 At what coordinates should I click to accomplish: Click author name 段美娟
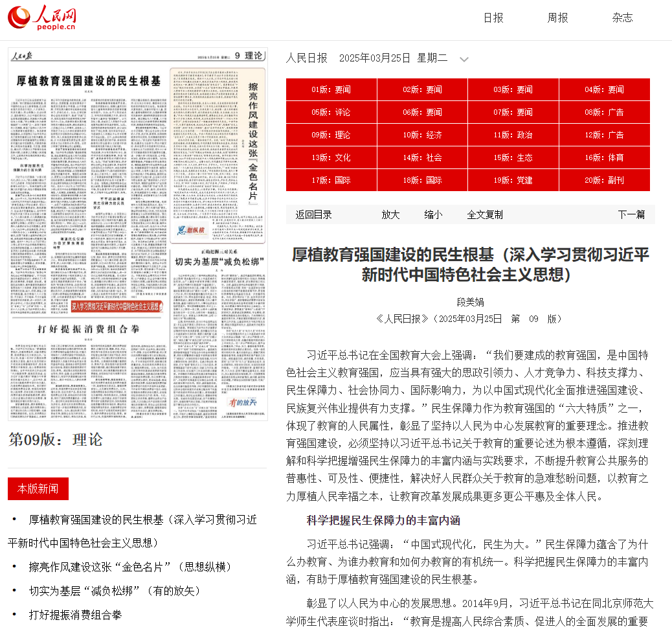click(470, 303)
